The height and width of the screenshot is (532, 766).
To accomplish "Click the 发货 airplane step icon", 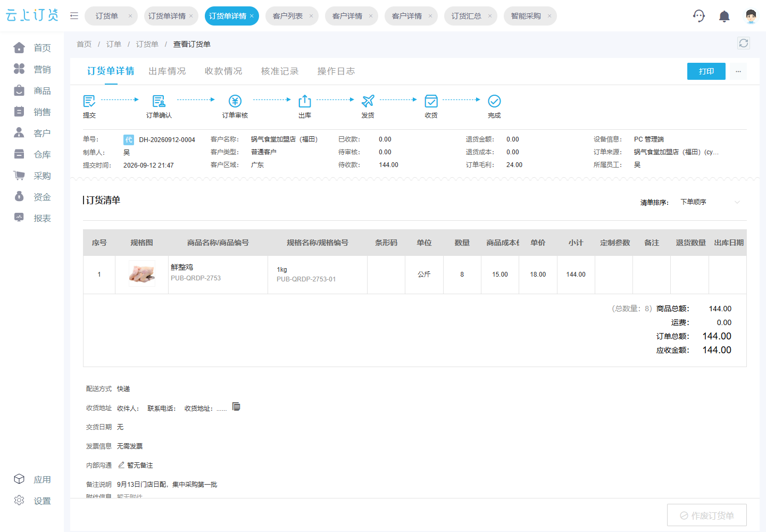I will pyautogui.click(x=368, y=101).
